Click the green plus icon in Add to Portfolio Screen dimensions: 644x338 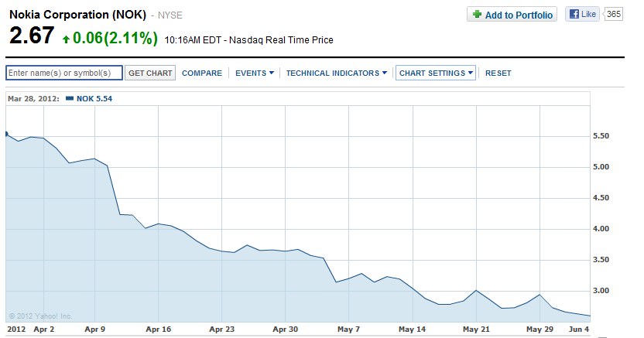pyautogui.click(x=477, y=15)
